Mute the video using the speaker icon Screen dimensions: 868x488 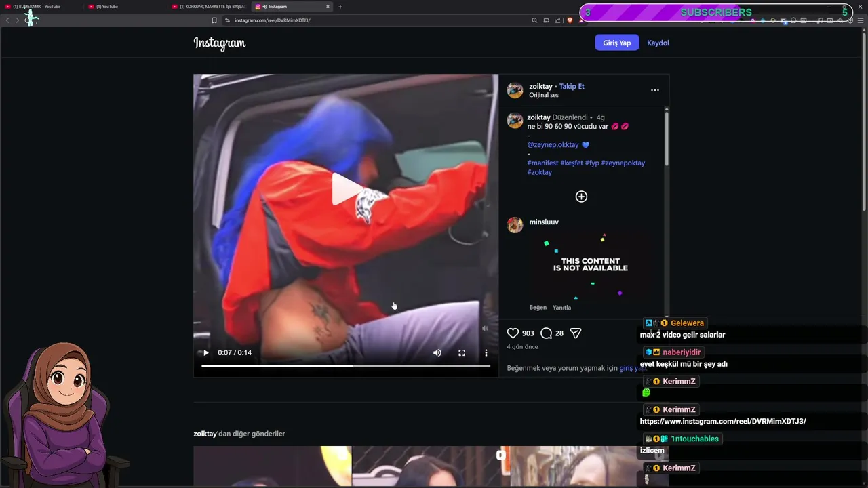(x=437, y=352)
